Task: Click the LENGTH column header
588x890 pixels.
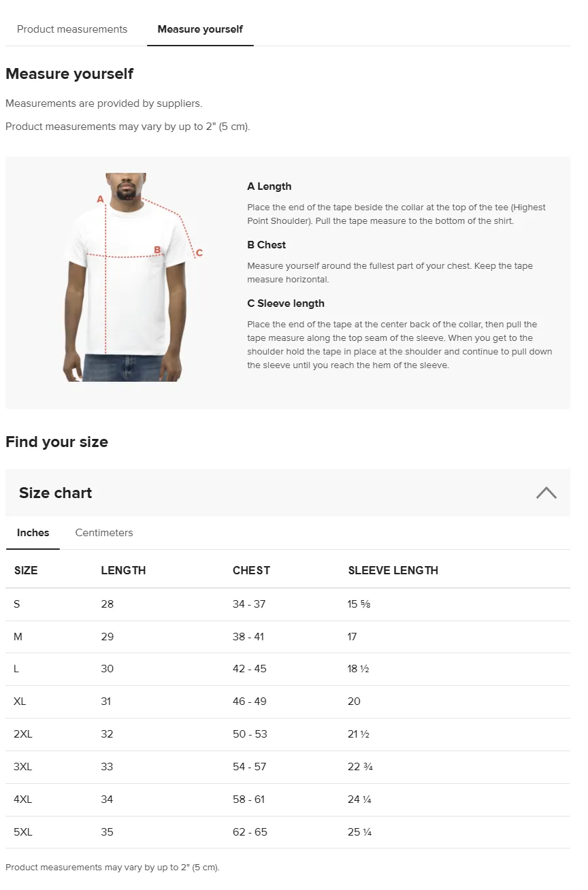Action: [x=123, y=570]
